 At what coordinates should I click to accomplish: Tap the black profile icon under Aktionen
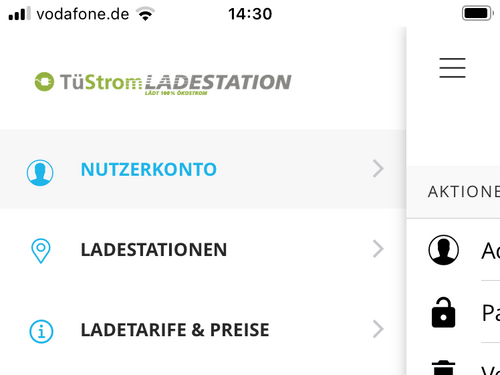tap(443, 250)
